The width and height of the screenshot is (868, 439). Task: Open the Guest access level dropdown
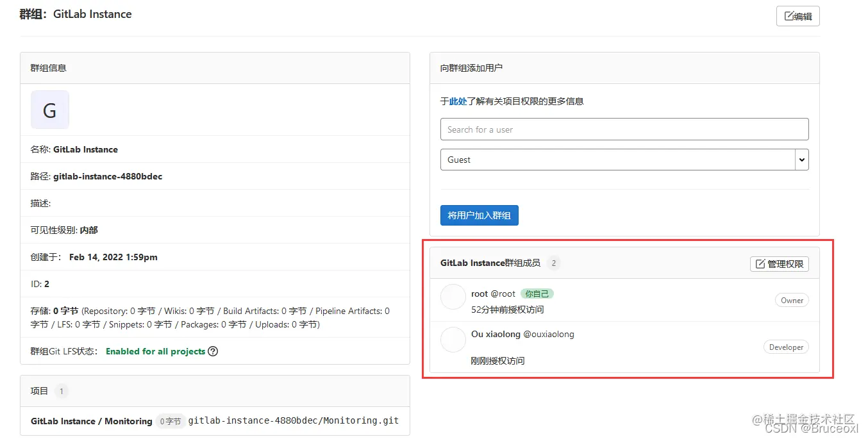point(624,160)
